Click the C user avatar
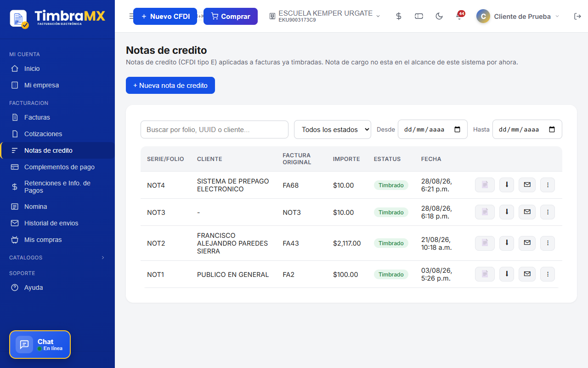Viewport: 588px width, 368px height. [483, 16]
